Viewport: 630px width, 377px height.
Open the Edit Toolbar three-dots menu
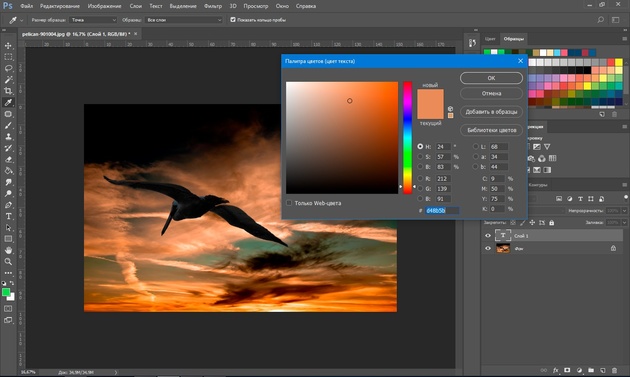(8, 273)
